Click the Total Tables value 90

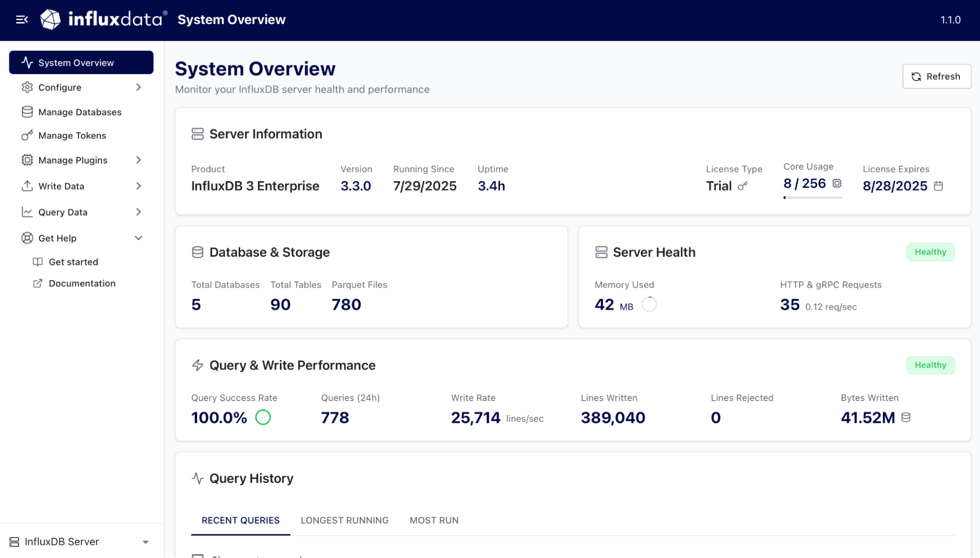coord(280,305)
